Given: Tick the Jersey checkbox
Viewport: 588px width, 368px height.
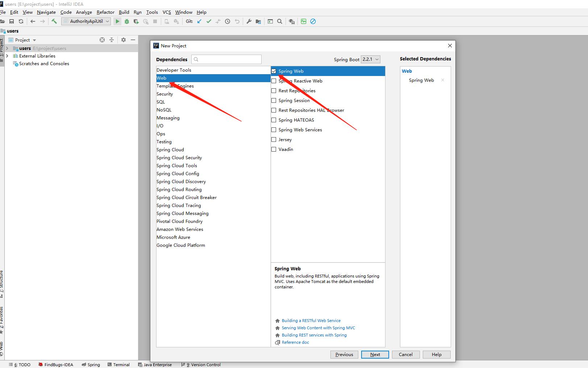Looking at the screenshot, I should click(x=274, y=140).
